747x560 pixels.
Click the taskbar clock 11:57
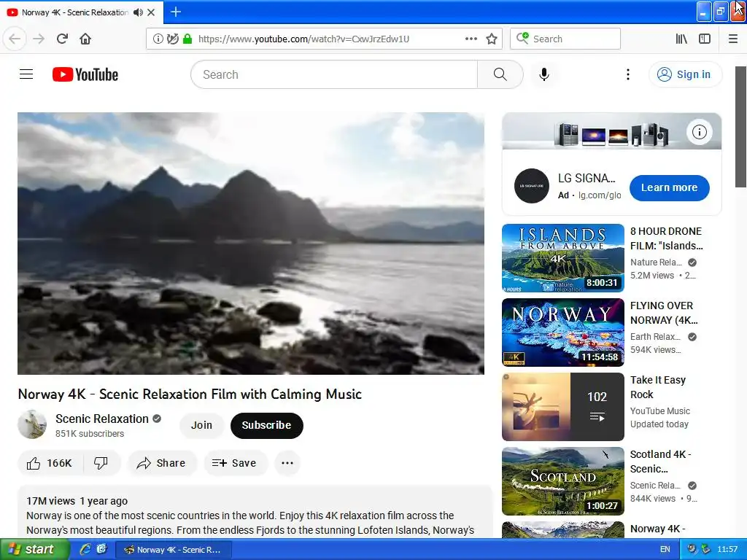tap(727, 549)
